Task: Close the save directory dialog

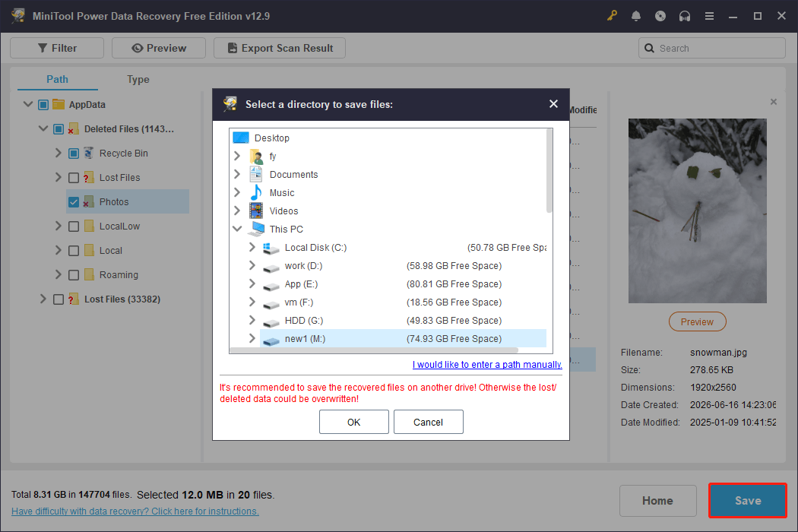Action: (554, 104)
